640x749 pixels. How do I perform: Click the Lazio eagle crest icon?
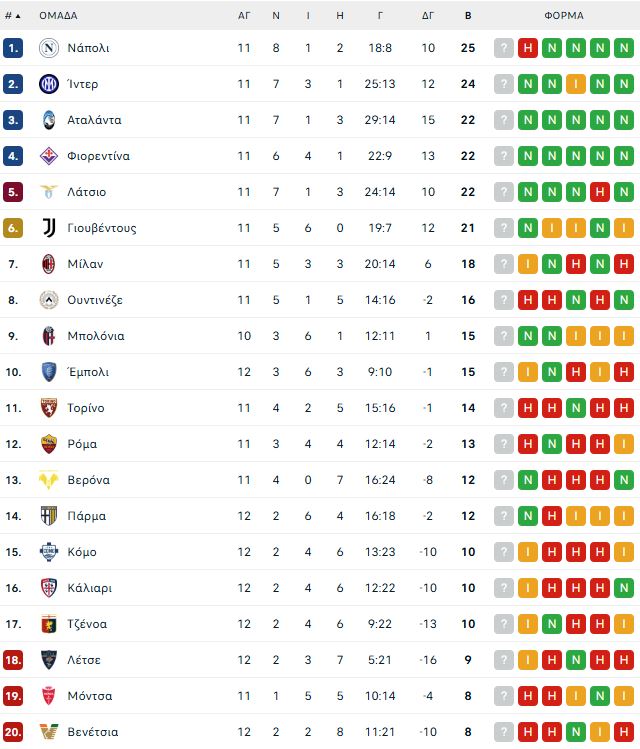tap(49, 192)
